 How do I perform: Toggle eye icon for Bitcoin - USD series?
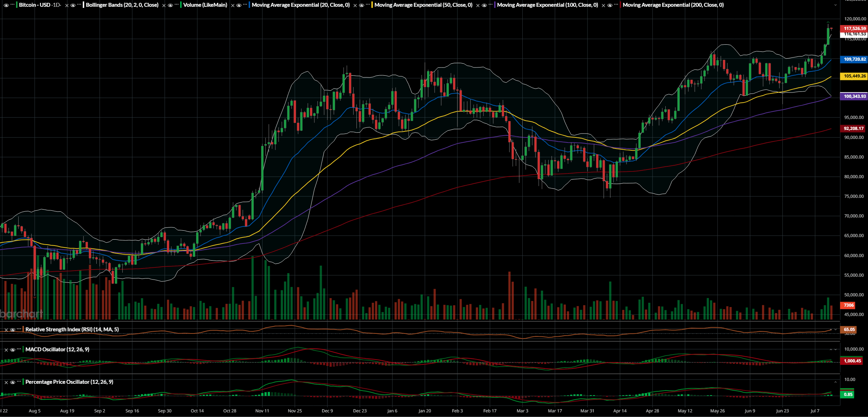6,5
